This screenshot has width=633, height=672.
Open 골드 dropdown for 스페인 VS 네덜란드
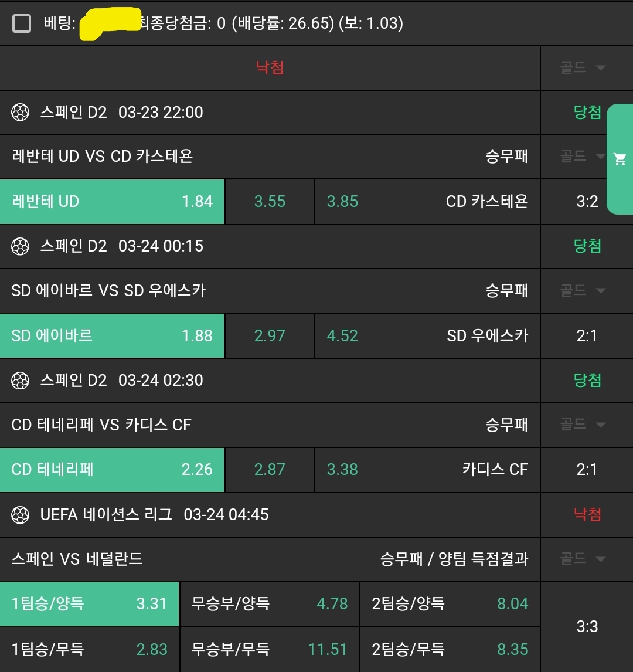coord(583,559)
